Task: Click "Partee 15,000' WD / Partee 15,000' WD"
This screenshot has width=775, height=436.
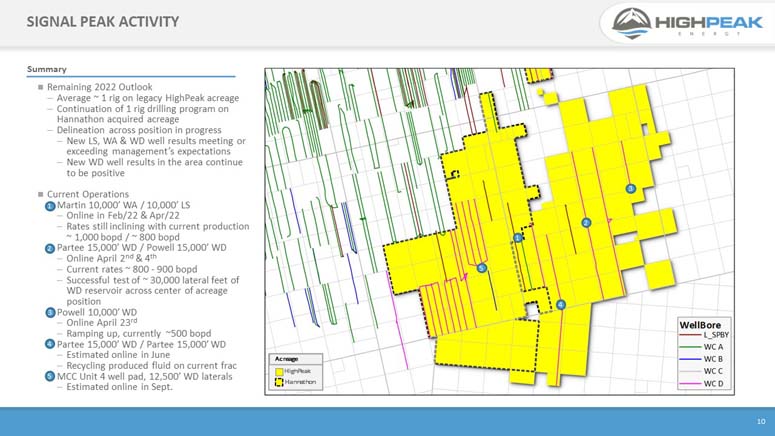Action: click(x=141, y=345)
